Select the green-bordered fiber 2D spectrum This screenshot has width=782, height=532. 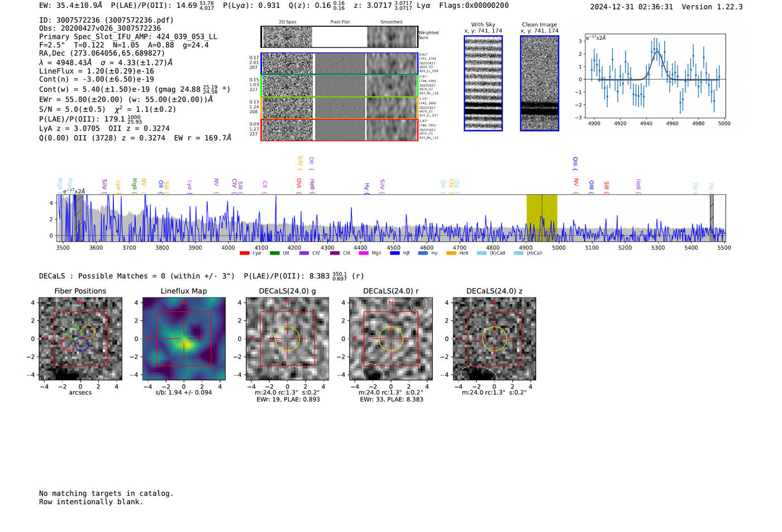click(340, 85)
